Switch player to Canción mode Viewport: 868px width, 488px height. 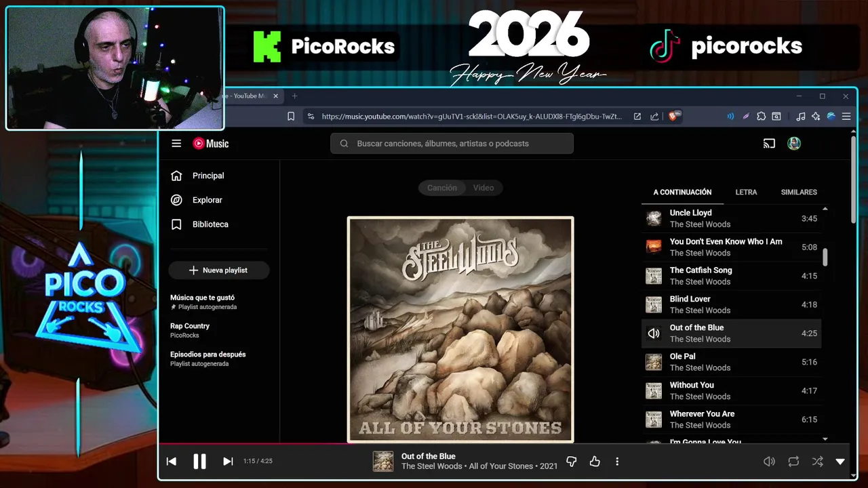click(x=442, y=188)
